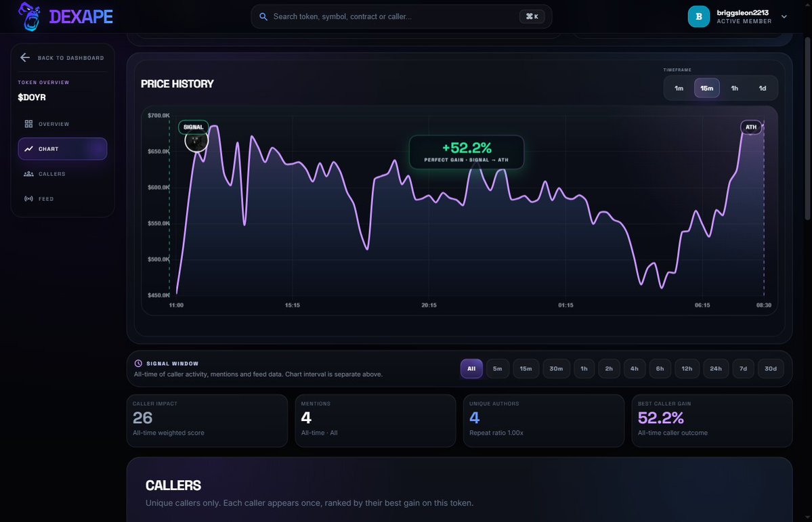Select the 30d signal window

771,369
